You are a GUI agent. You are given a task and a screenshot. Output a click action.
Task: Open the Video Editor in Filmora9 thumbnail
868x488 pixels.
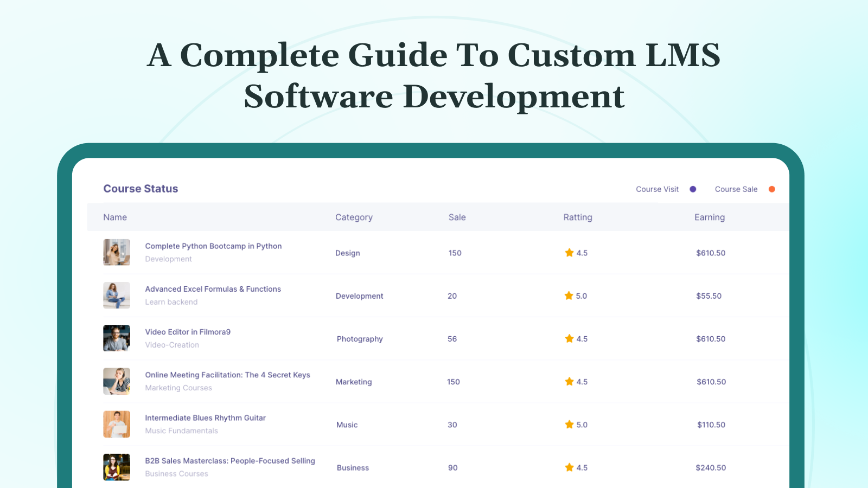tap(117, 338)
